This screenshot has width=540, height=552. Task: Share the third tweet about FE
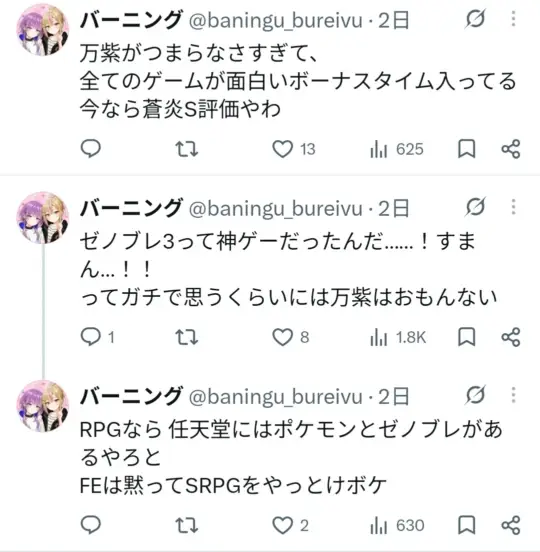pos(510,526)
